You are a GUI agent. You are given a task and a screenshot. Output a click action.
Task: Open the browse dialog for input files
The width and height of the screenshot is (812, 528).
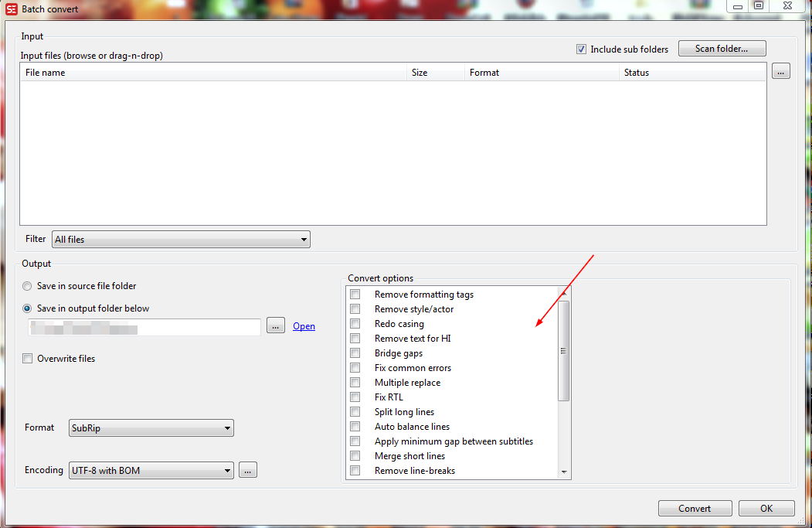[x=780, y=70]
